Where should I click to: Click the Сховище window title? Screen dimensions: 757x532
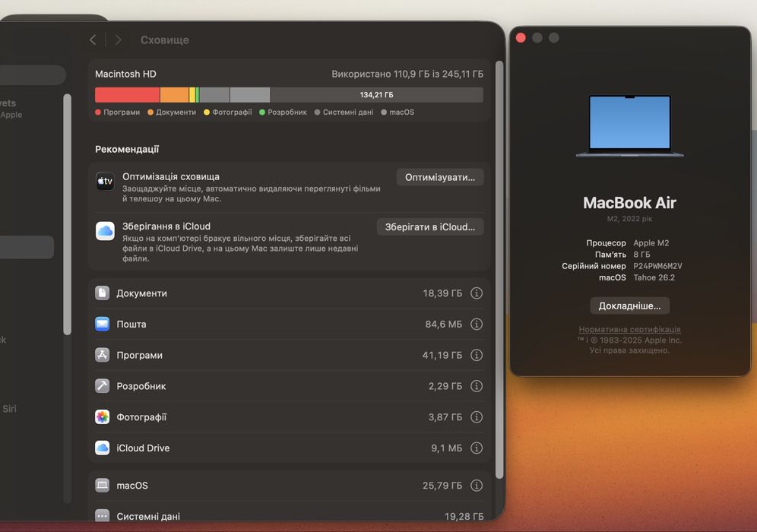pos(165,40)
